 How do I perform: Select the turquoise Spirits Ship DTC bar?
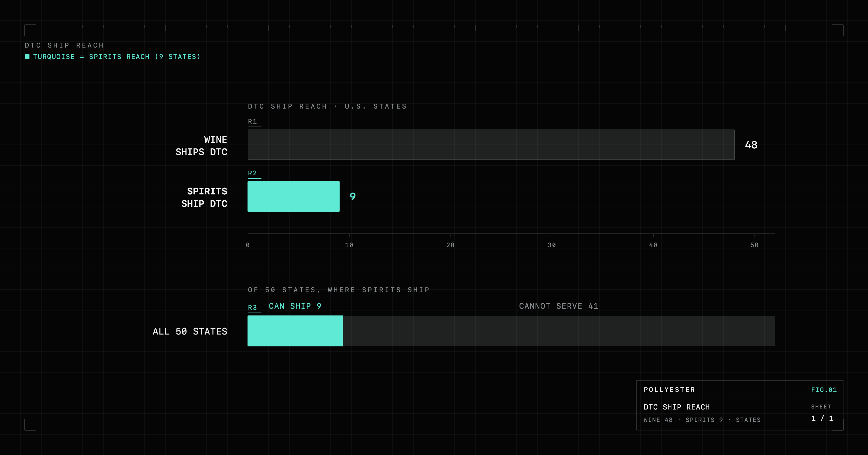(293, 196)
